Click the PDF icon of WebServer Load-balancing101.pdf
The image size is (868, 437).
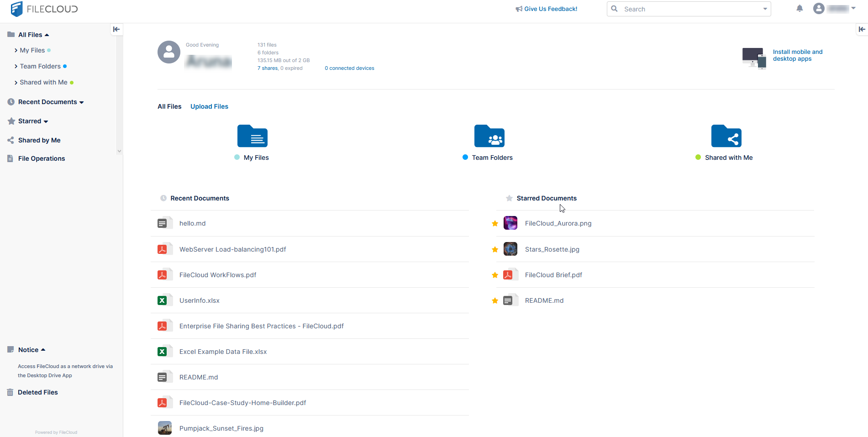164,249
